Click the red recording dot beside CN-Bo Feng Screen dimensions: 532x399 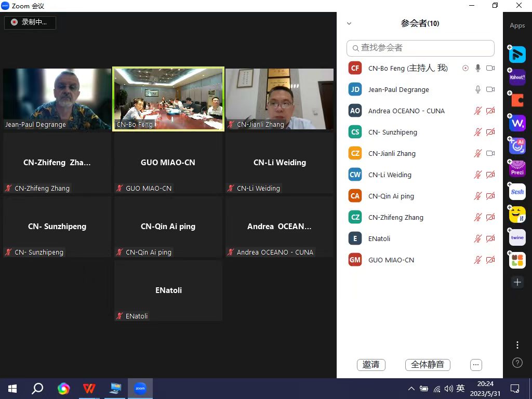[465, 68]
